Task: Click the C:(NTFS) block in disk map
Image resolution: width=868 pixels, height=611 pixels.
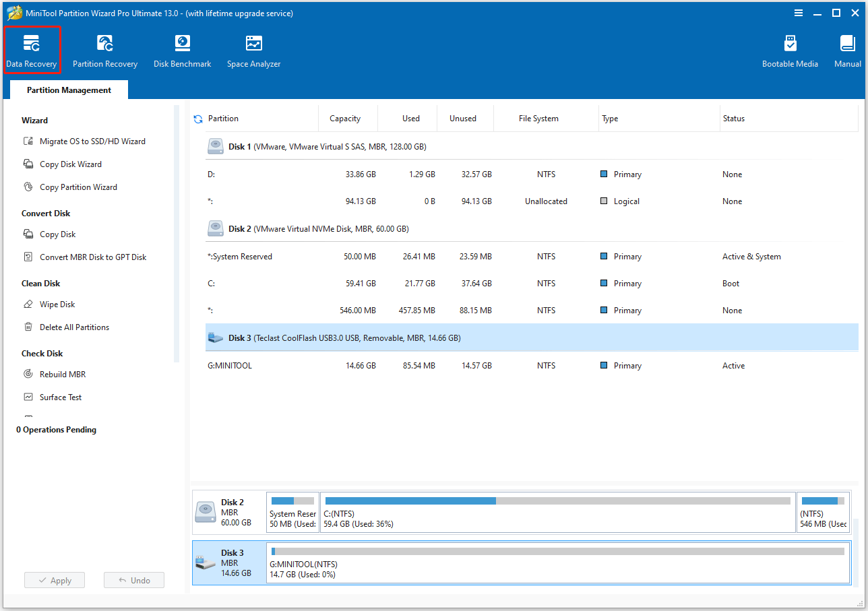Action: tap(557, 512)
